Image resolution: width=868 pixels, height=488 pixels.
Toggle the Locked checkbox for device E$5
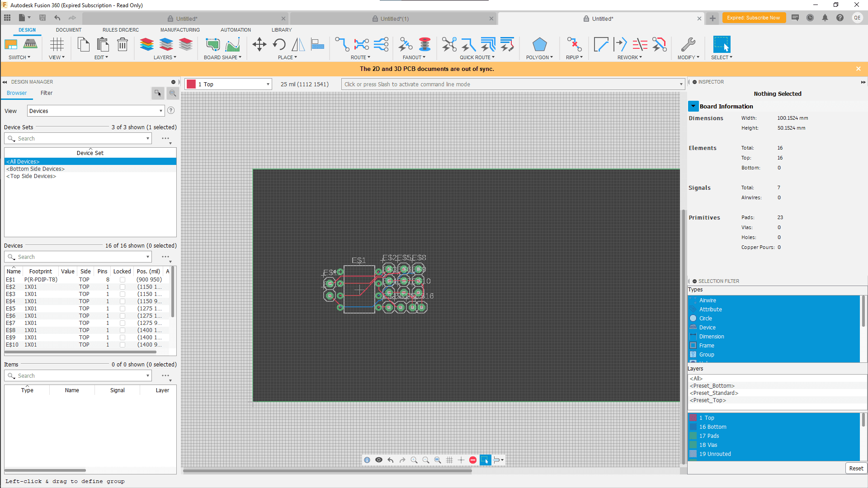(123, 308)
